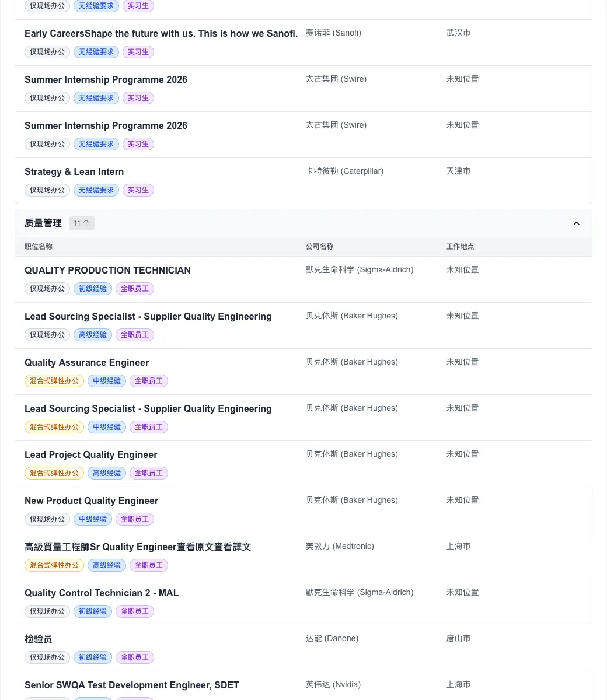Open Lead Sourcing Specialist job tagged 高级经验
Viewport: 607px width, 700px height.
(148, 317)
